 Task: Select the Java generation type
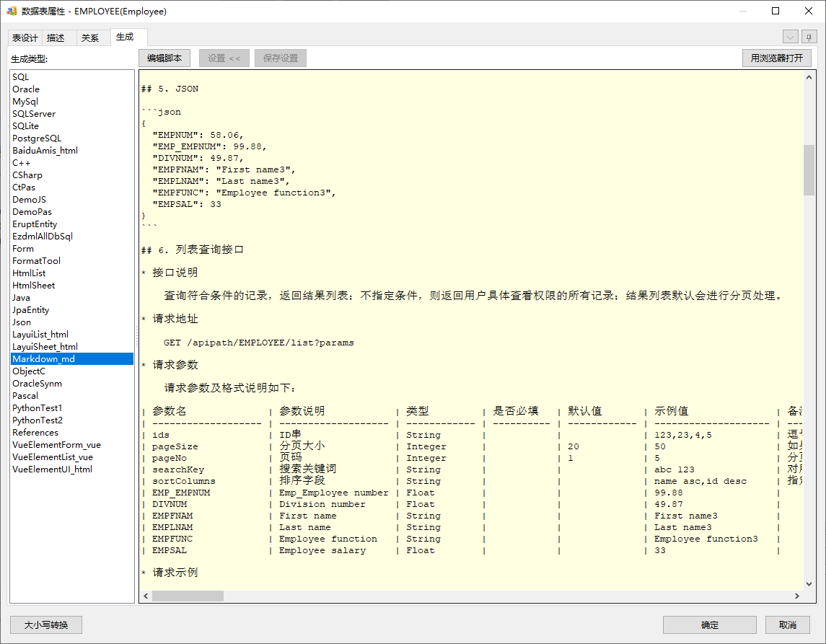click(22, 298)
